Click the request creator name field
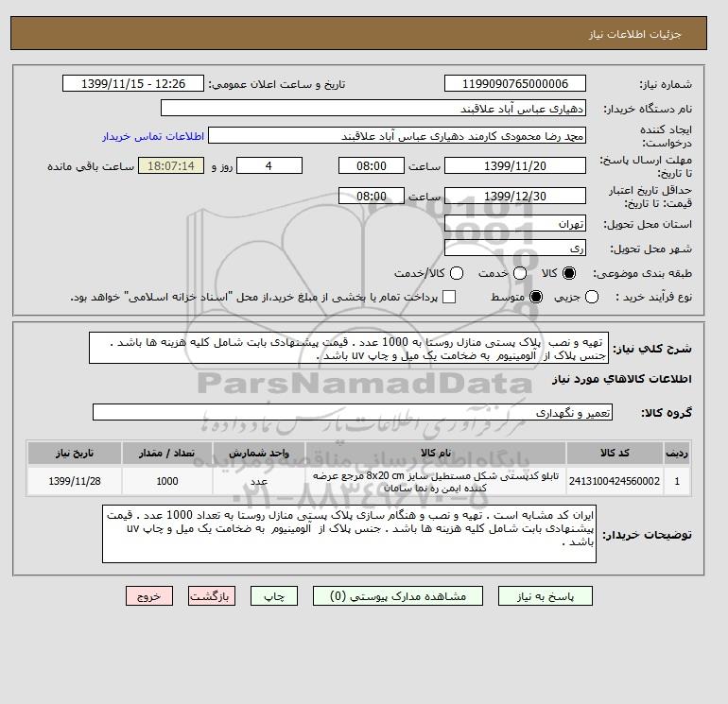Viewport: 728px width, 704px height. click(x=397, y=135)
